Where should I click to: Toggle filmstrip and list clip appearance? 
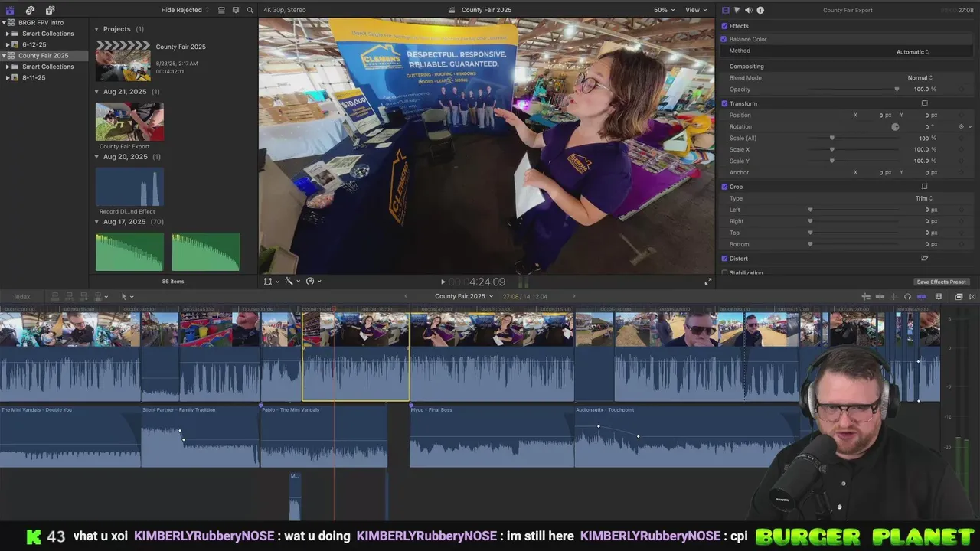click(x=221, y=10)
